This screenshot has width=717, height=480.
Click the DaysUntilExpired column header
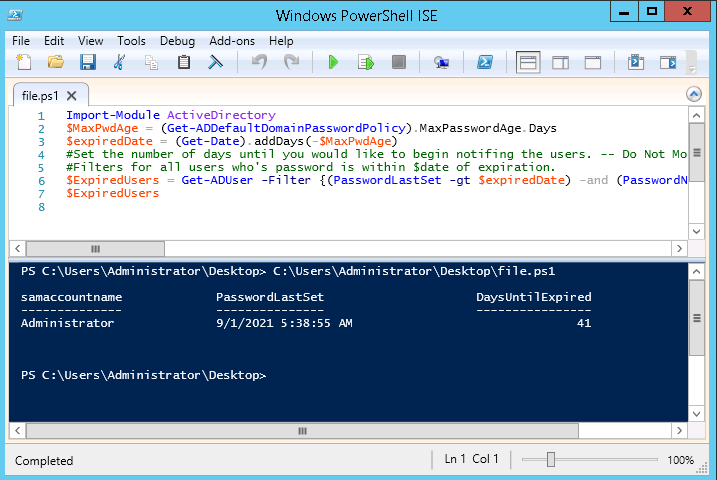pos(534,297)
